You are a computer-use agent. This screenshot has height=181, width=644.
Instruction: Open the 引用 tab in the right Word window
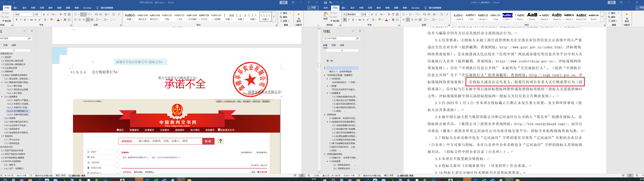click(370, 8)
